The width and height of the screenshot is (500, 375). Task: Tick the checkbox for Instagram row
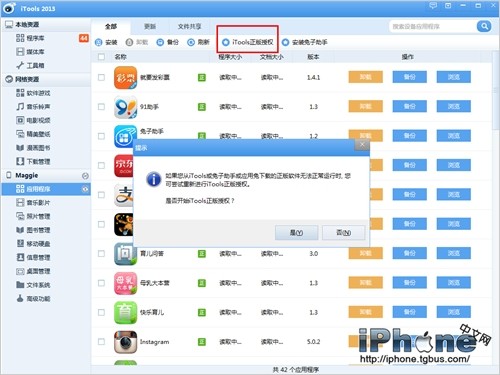pos(101,342)
